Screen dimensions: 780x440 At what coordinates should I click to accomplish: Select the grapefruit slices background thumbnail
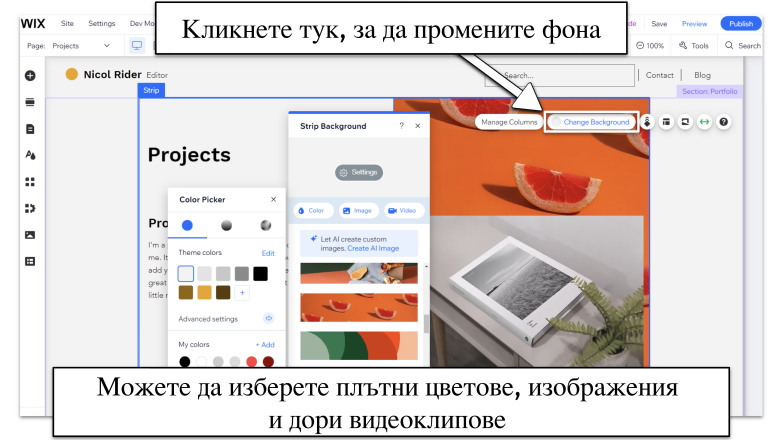pyautogui.click(x=359, y=307)
